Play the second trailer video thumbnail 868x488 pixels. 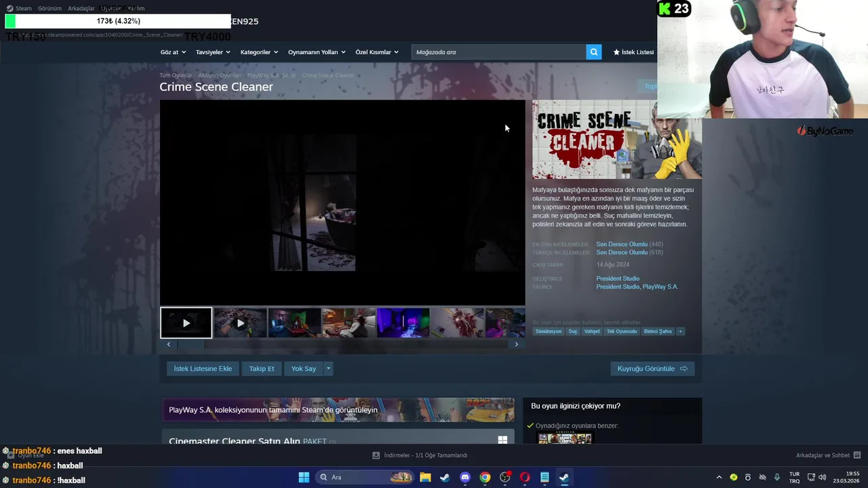[x=240, y=323]
